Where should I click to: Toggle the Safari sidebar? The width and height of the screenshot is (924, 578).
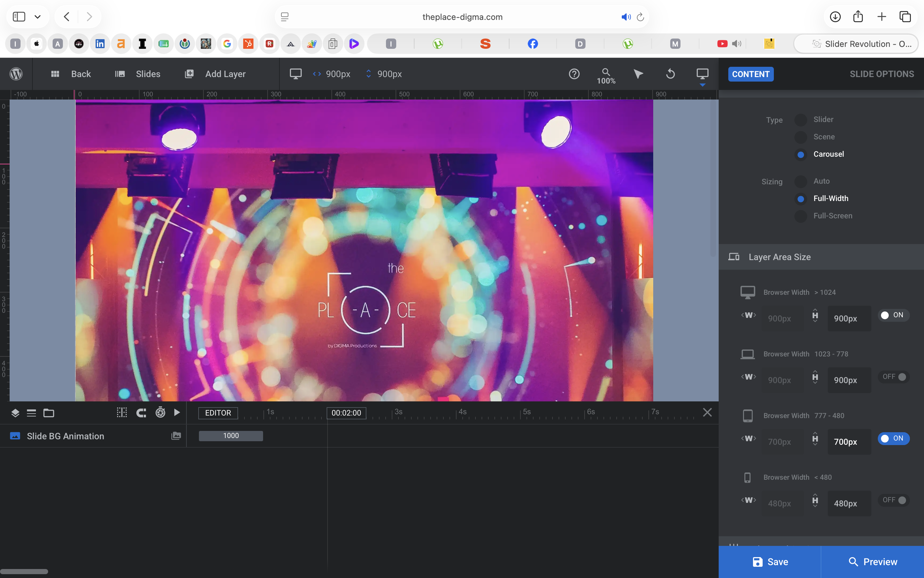coord(19,16)
